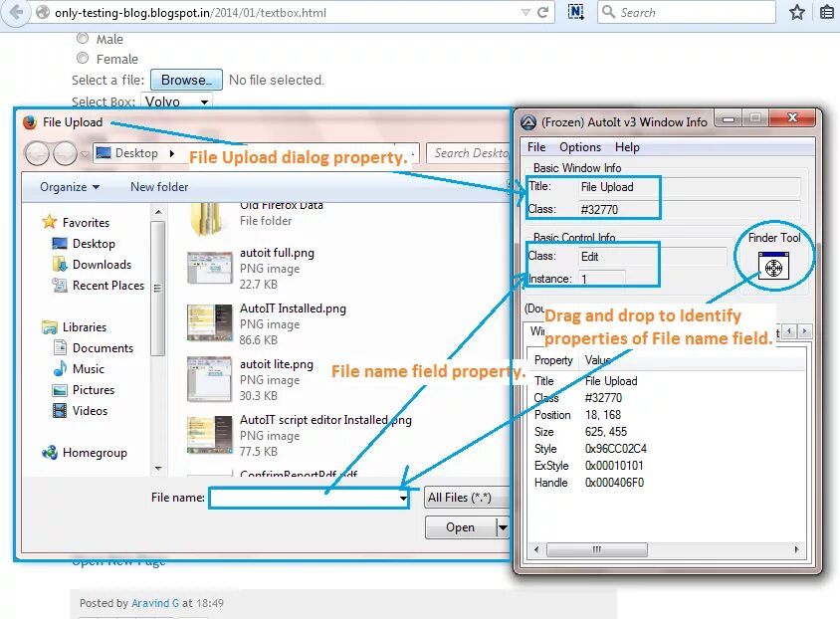This screenshot has width=840, height=619.
Task: Select Desktop under Favorites
Action: coord(94,244)
